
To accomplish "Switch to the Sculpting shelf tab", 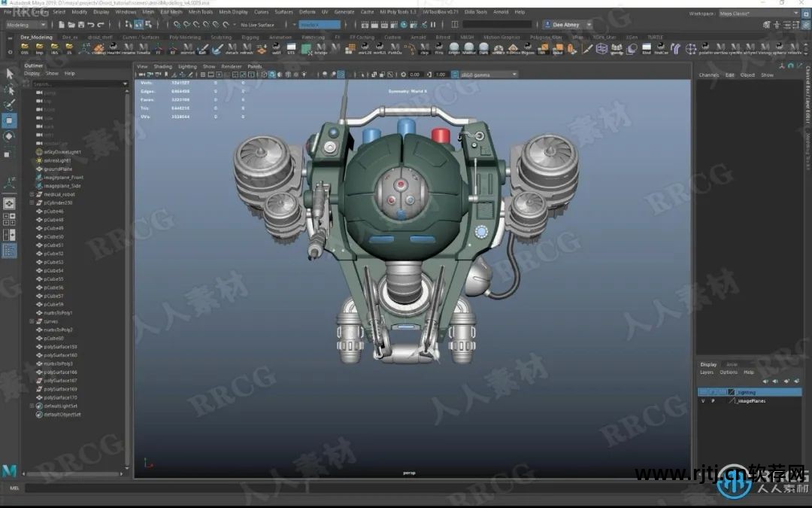I will 221,37.
